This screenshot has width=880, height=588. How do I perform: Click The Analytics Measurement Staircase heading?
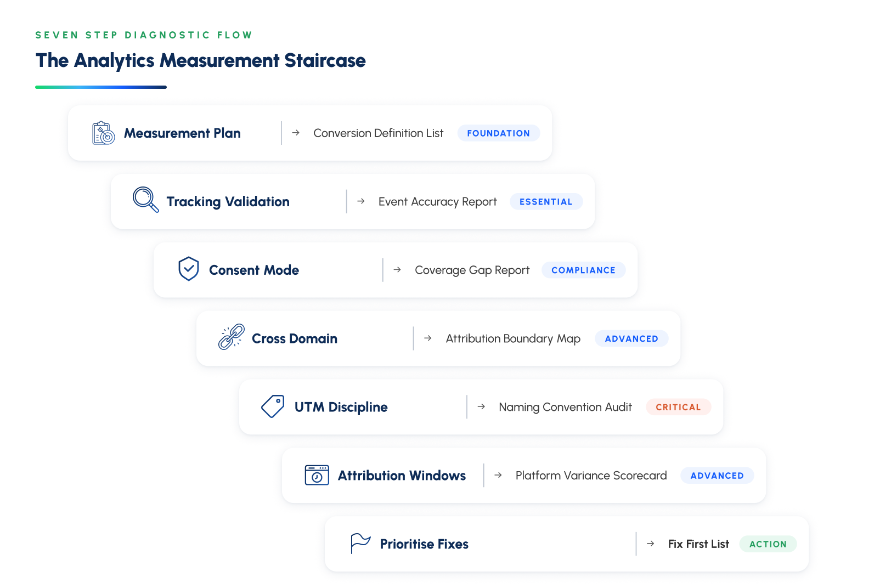coord(201,61)
